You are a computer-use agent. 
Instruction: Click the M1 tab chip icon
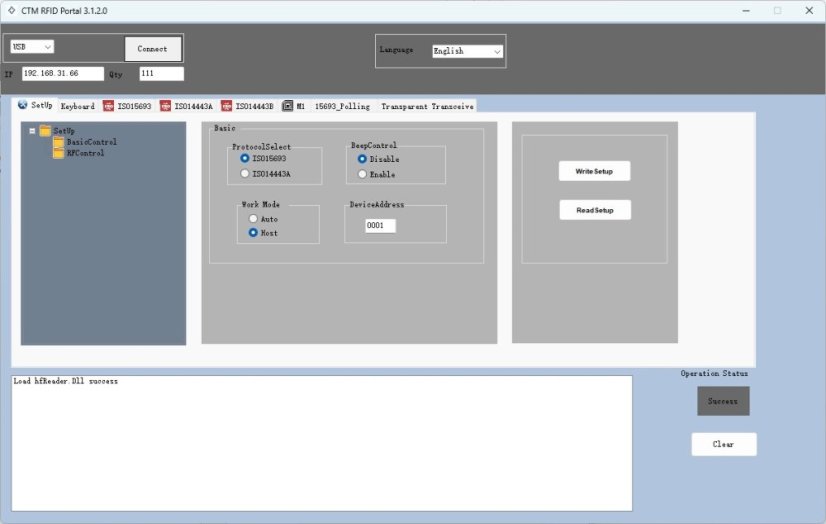[x=288, y=106]
